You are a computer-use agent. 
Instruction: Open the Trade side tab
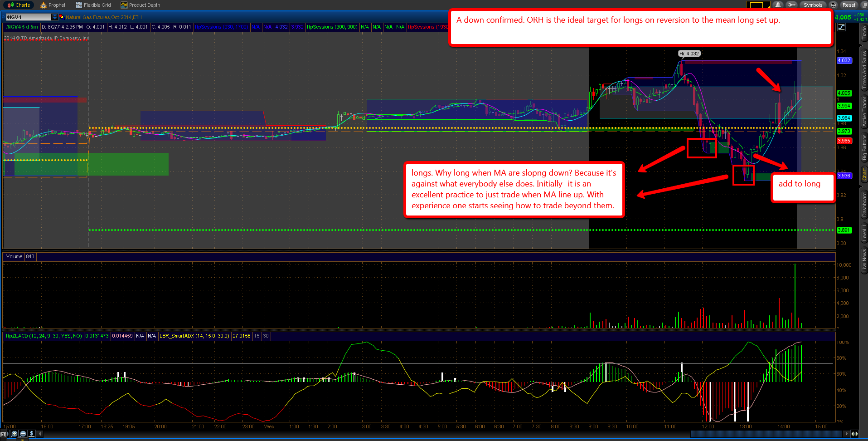tap(864, 33)
